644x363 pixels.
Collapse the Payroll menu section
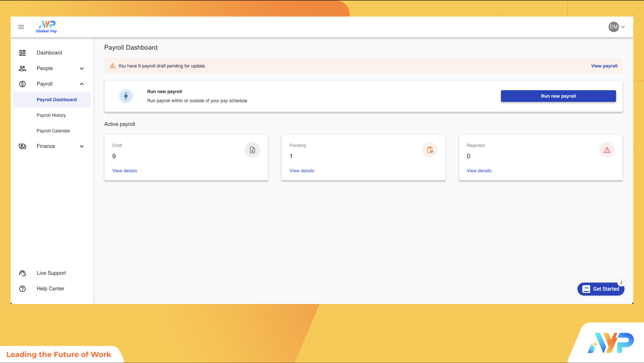(x=81, y=84)
